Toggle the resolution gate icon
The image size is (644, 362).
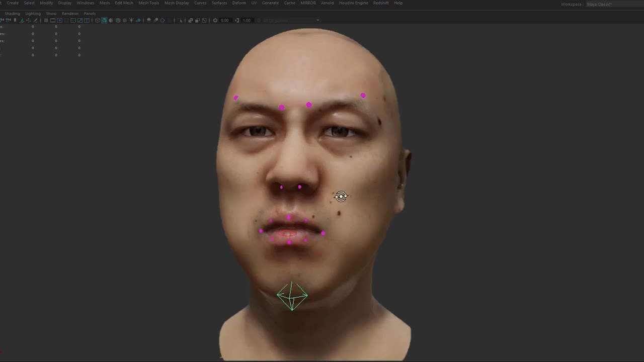(x=59, y=20)
